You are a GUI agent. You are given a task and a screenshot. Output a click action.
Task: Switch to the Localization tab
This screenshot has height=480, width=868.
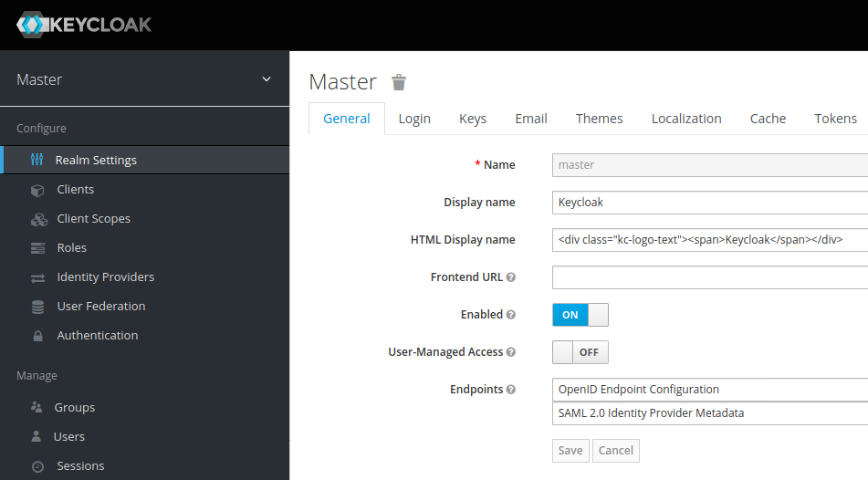tap(686, 119)
